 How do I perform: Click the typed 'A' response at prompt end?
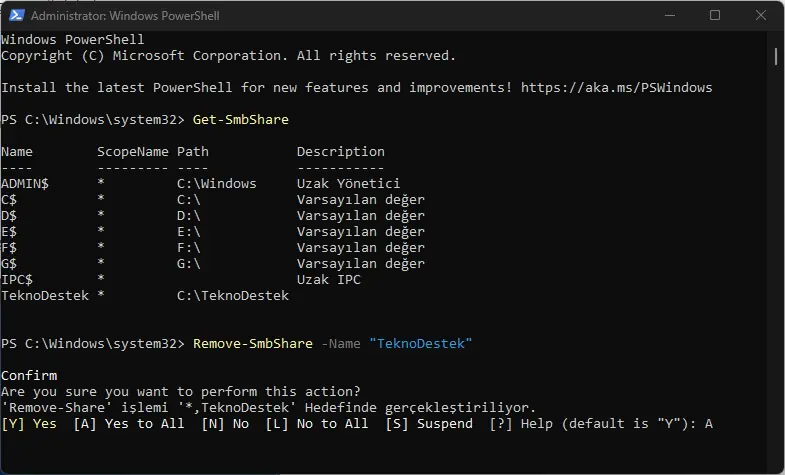click(x=709, y=424)
